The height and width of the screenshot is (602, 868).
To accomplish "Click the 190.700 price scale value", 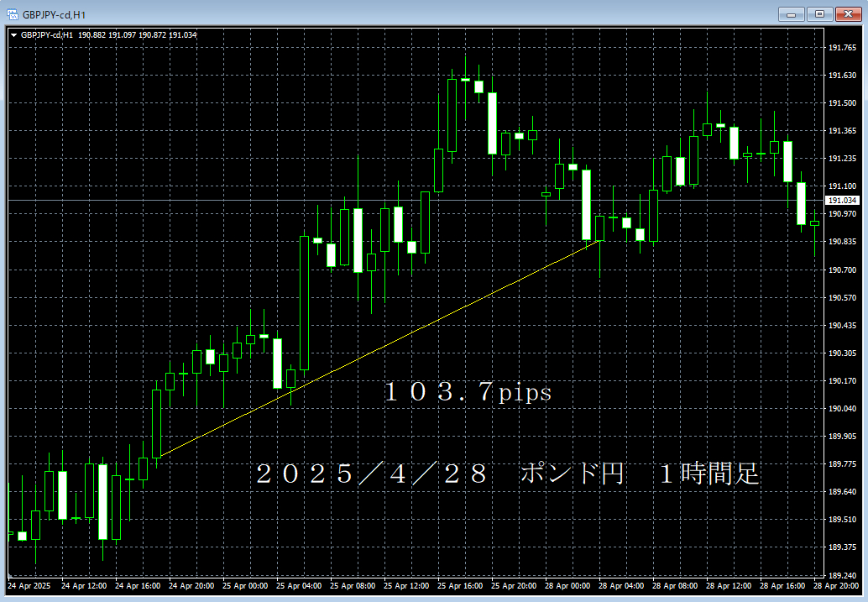I will coord(842,270).
